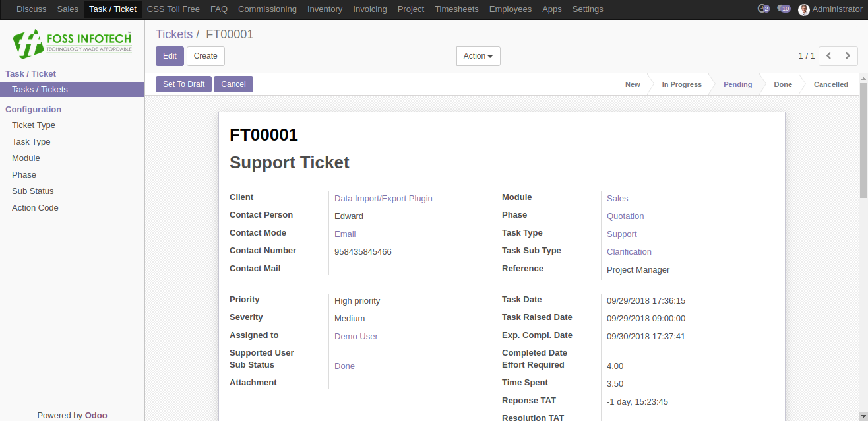Open the Sales module link
The height and width of the screenshot is (421, 868).
click(617, 199)
